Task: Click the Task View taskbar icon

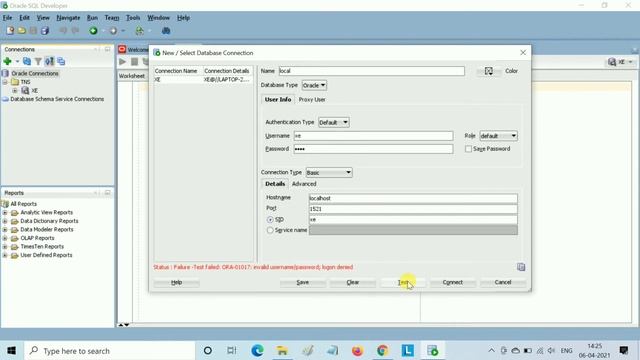Action: tap(232, 350)
